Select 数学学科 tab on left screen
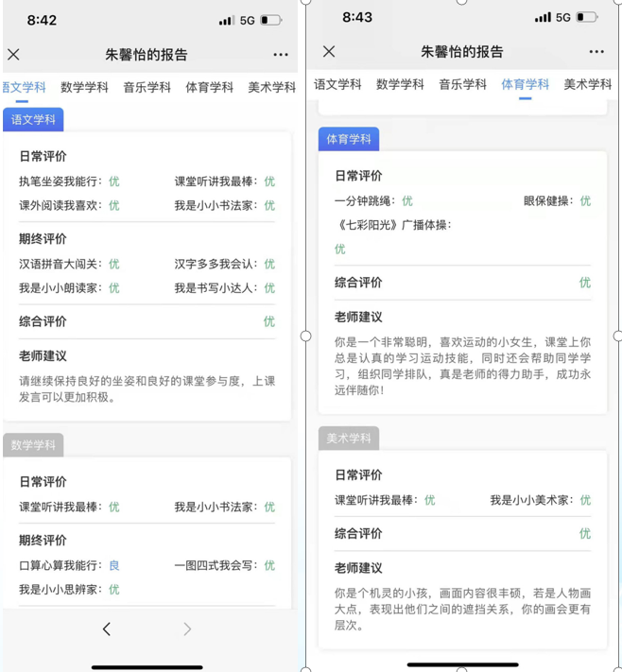 (84, 88)
